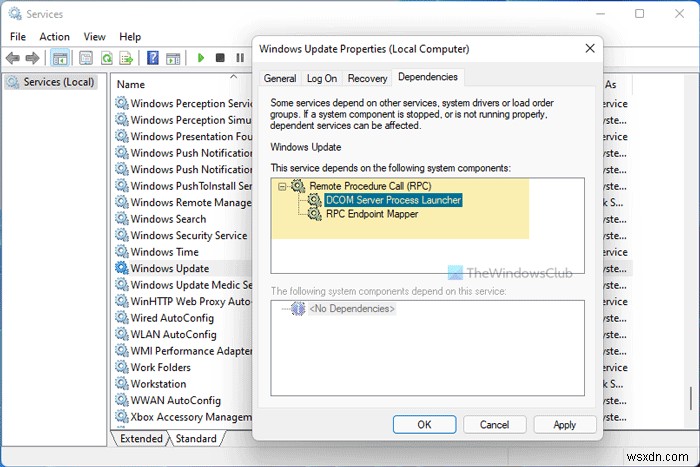The height and width of the screenshot is (467, 700).
Task: Select Windows Remote Management service row
Action: pos(183,202)
